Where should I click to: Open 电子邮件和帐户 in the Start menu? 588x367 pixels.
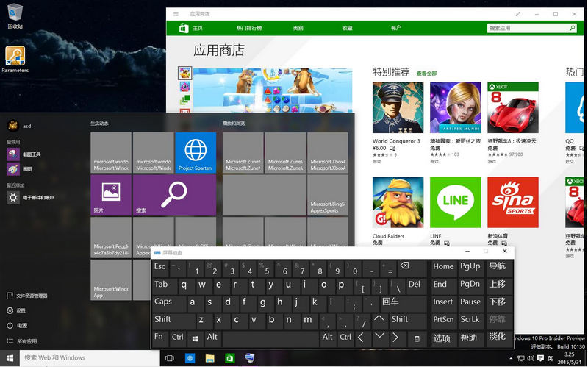(30, 197)
